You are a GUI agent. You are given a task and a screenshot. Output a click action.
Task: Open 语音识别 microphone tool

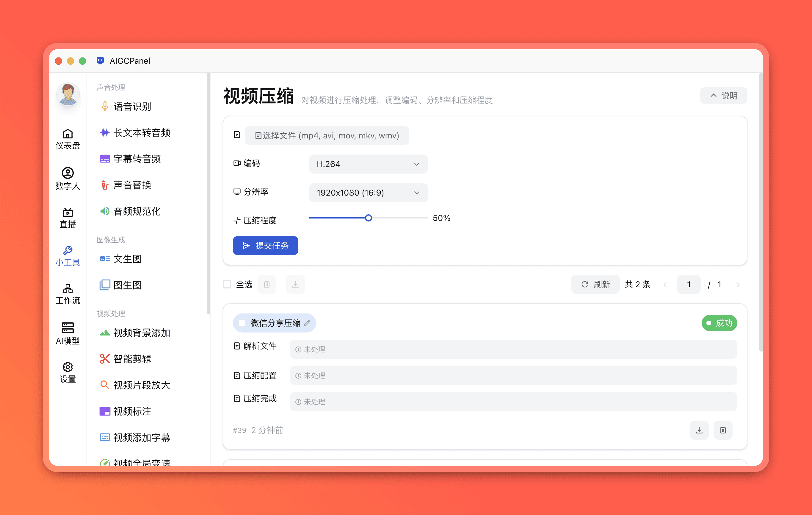126,107
